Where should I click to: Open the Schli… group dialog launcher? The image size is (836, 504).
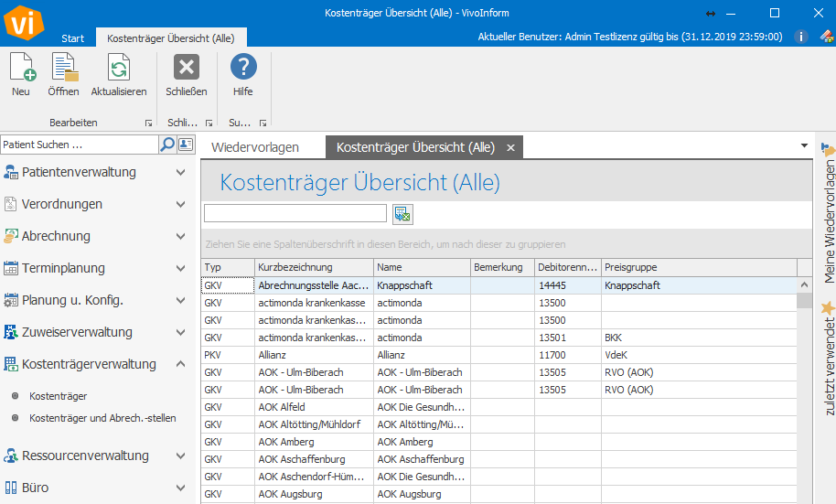tap(209, 123)
